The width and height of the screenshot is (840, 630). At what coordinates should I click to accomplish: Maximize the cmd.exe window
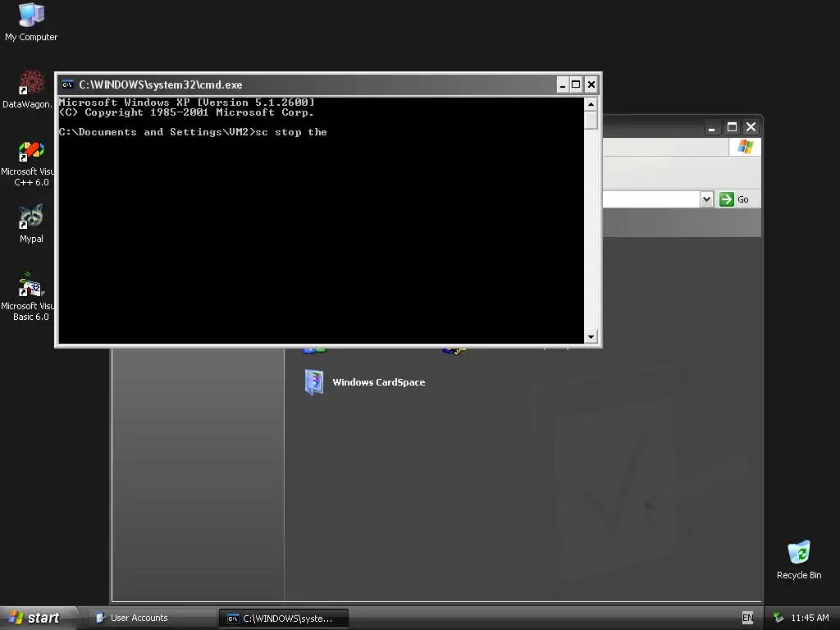[576, 84]
